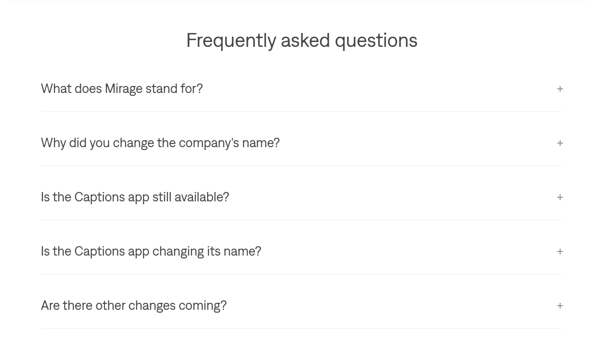This screenshot has height=364, width=616.
Task: Click the word "questions" in the page heading
Action: click(376, 40)
